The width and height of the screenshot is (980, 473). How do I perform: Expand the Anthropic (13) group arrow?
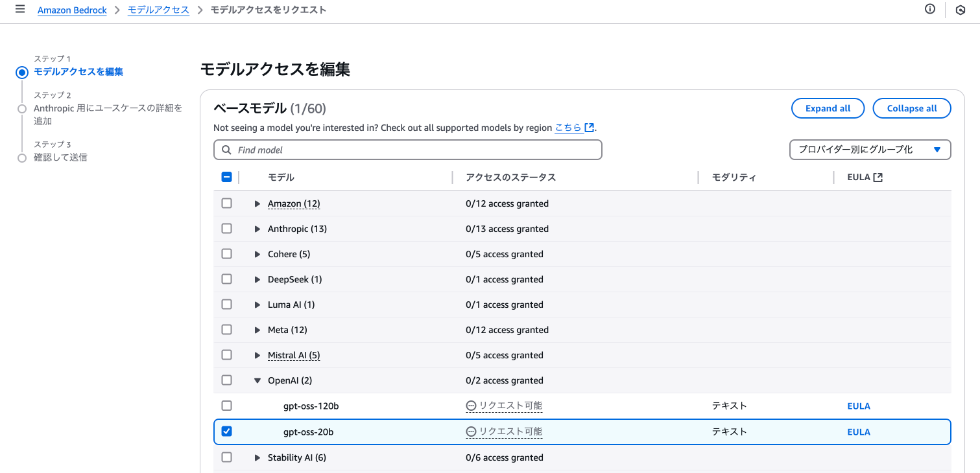[x=257, y=229]
